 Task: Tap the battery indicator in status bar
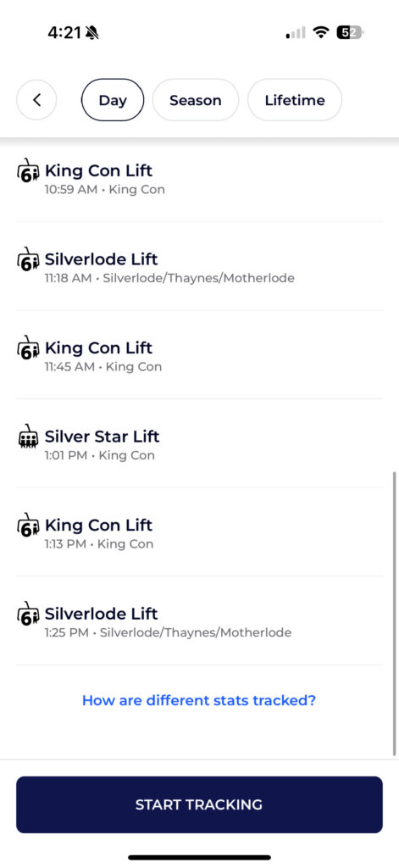point(351,33)
